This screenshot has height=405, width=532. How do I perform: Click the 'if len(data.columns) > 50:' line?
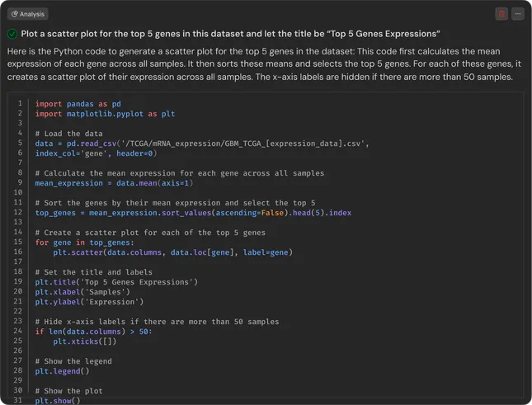pyautogui.click(x=94, y=332)
